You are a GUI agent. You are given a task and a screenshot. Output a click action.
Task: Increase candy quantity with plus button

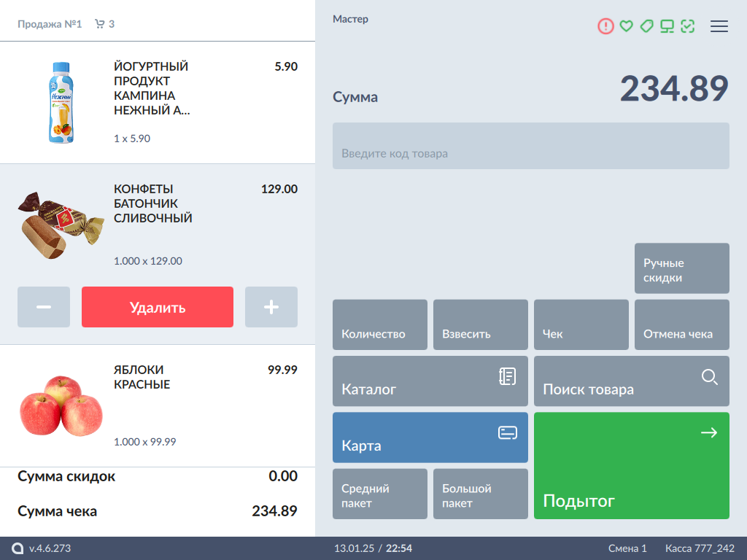[x=271, y=307]
